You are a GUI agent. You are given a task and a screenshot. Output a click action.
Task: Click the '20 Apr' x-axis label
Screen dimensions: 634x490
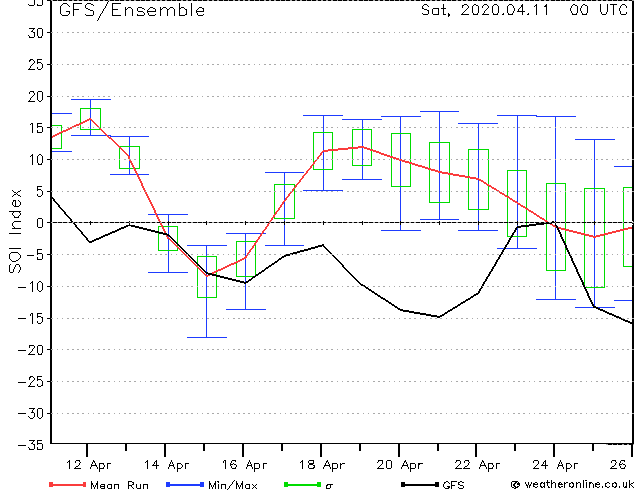click(x=399, y=465)
